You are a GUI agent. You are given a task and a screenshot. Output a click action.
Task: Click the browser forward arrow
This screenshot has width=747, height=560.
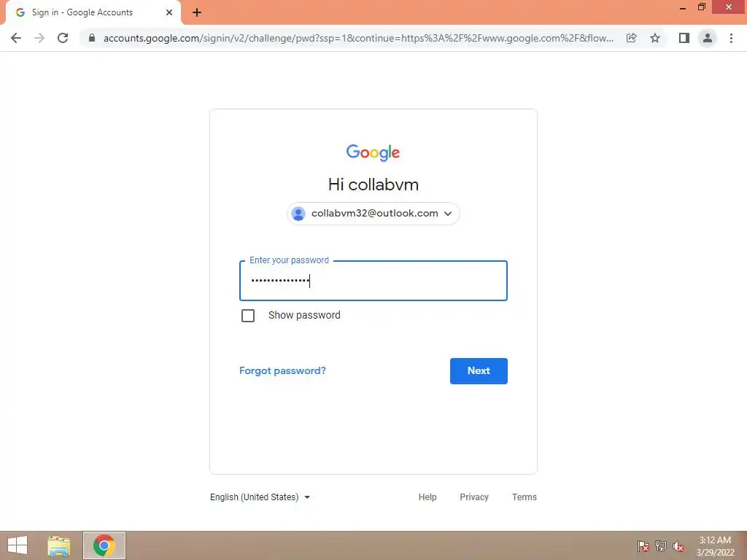click(39, 38)
